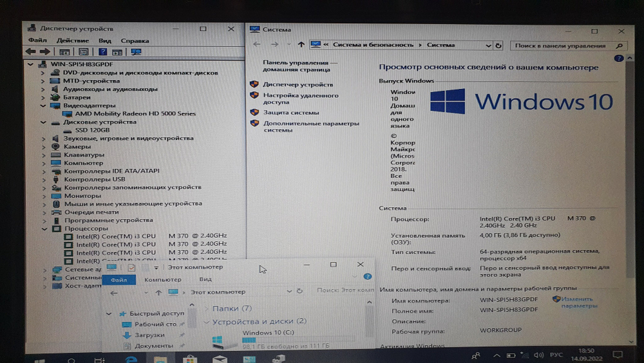Expand the Батареи category
Viewport: 644px width, 363px height.
click(x=43, y=97)
